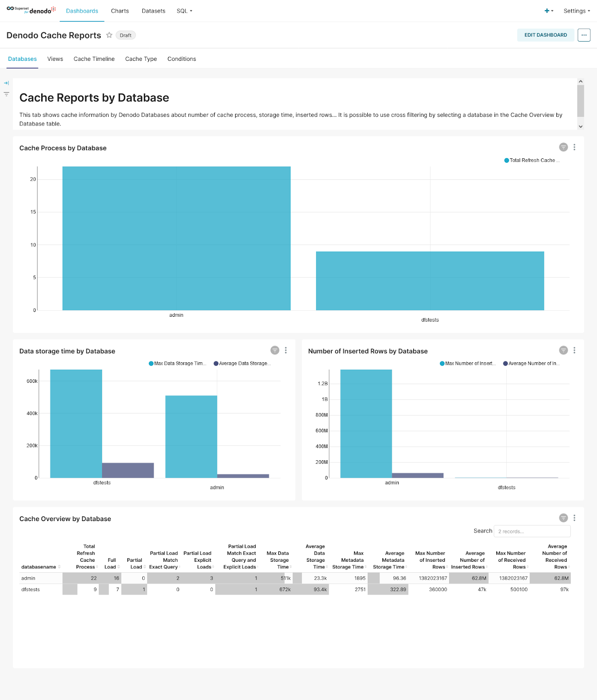
Task: Click scroll up arrow of description box
Action: [x=580, y=81]
